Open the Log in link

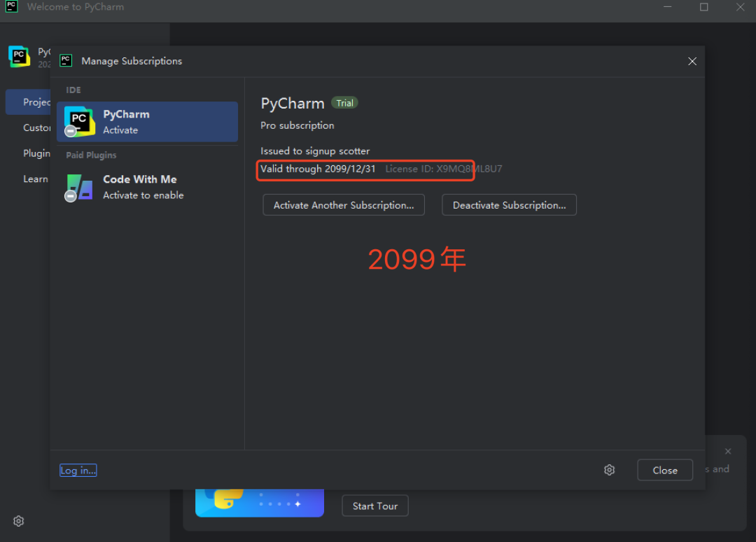pyautogui.click(x=78, y=470)
